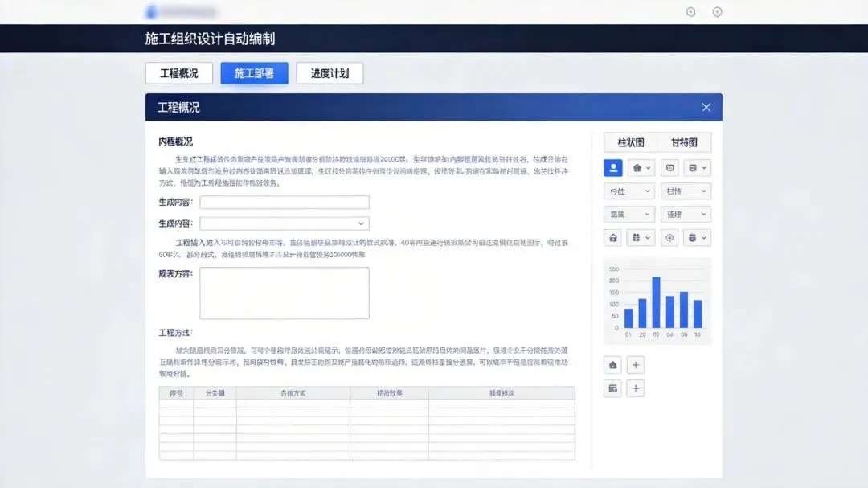Click the table calendar icon below the chart
868x488 pixels.
[612, 388]
